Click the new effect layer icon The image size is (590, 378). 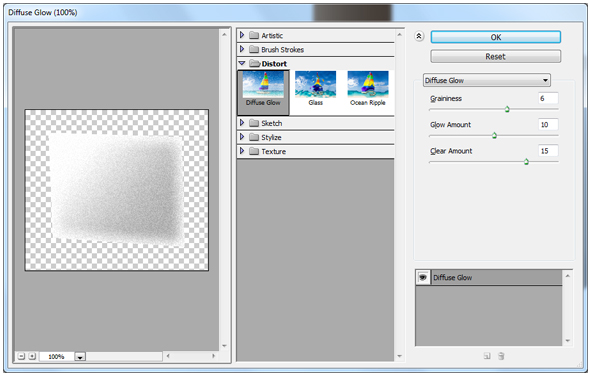point(487,356)
